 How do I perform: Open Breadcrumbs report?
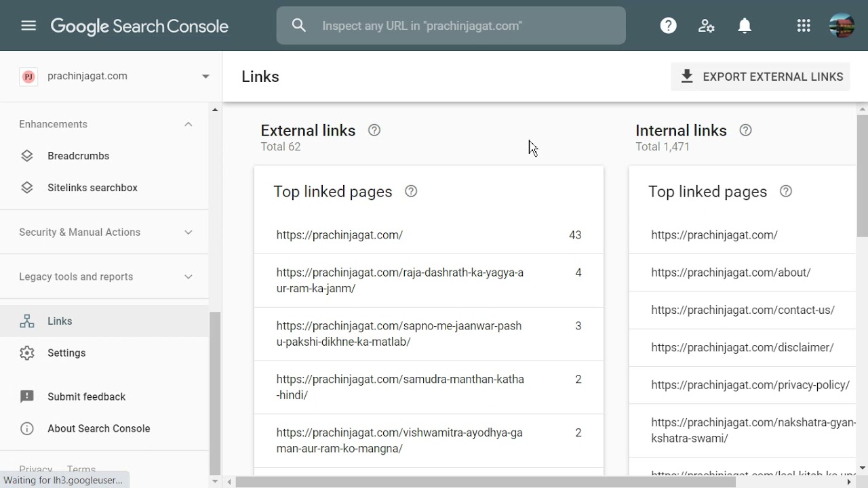click(x=104, y=156)
